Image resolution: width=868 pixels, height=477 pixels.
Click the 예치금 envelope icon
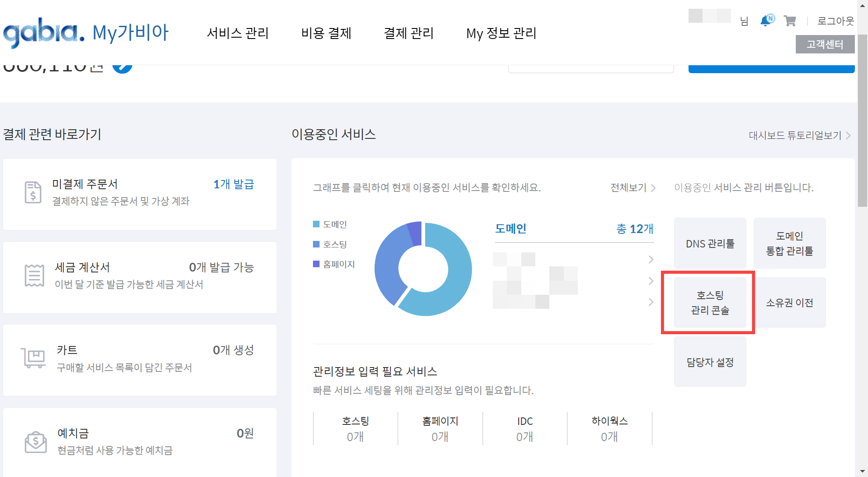pyautogui.click(x=35, y=442)
